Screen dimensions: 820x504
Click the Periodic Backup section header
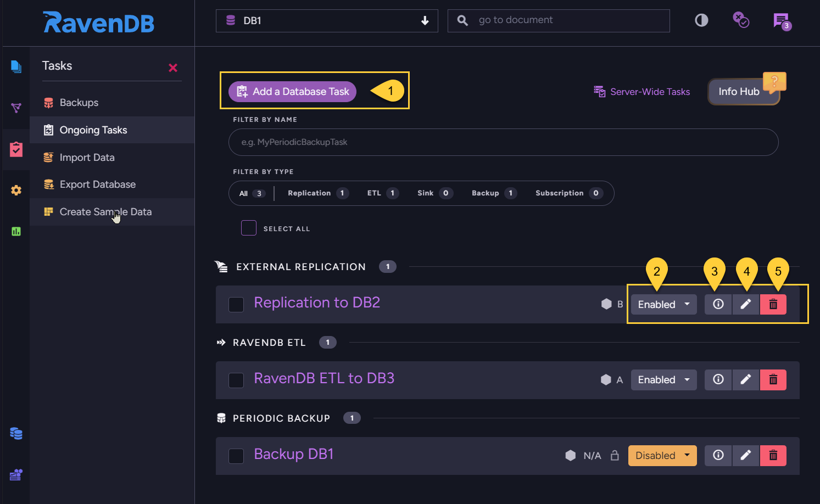[281, 418]
